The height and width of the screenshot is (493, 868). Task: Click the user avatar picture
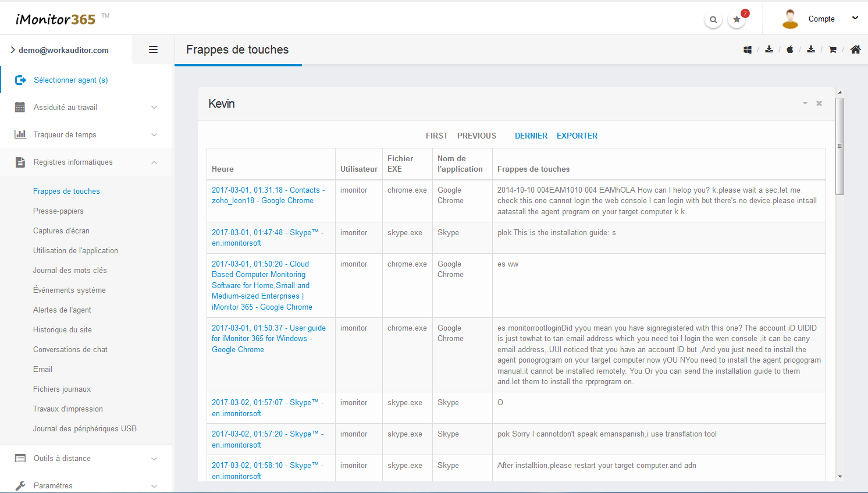point(790,19)
